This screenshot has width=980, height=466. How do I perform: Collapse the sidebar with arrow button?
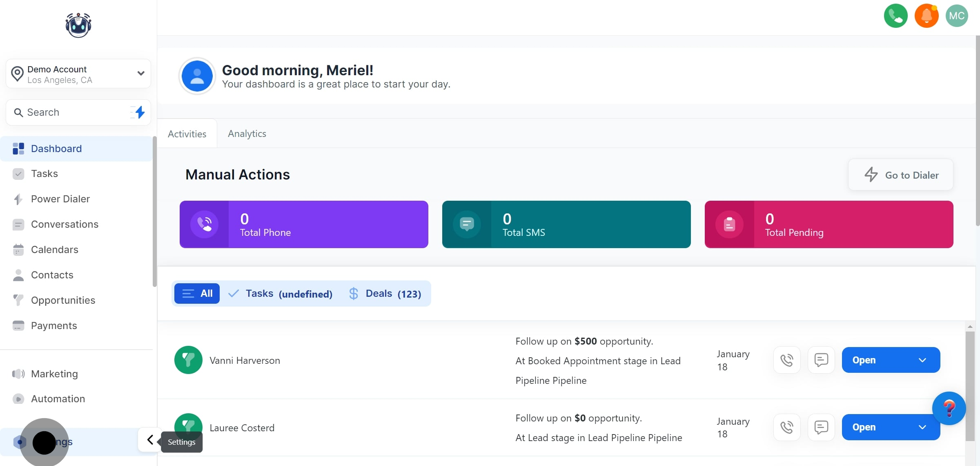click(150, 440)
